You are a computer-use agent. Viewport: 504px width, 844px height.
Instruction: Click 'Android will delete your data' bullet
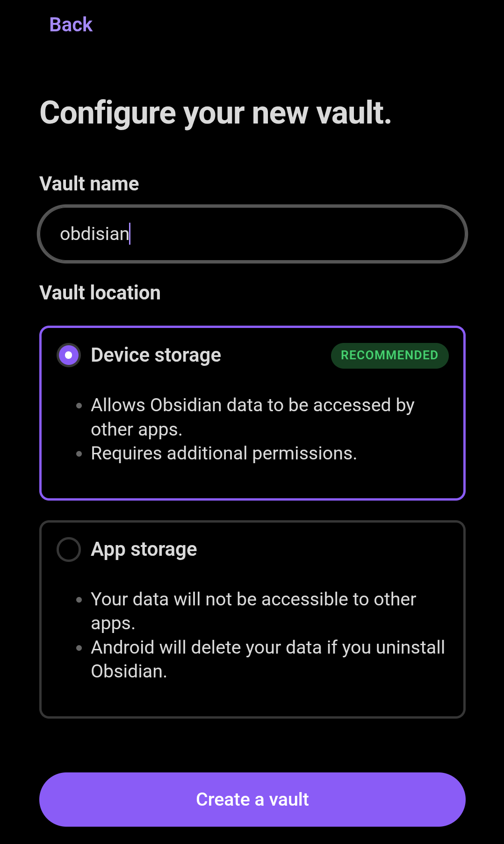tap(267, 648)
